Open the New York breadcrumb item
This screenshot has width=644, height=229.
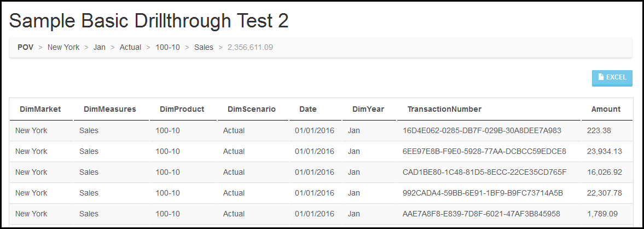click(63, 47)
